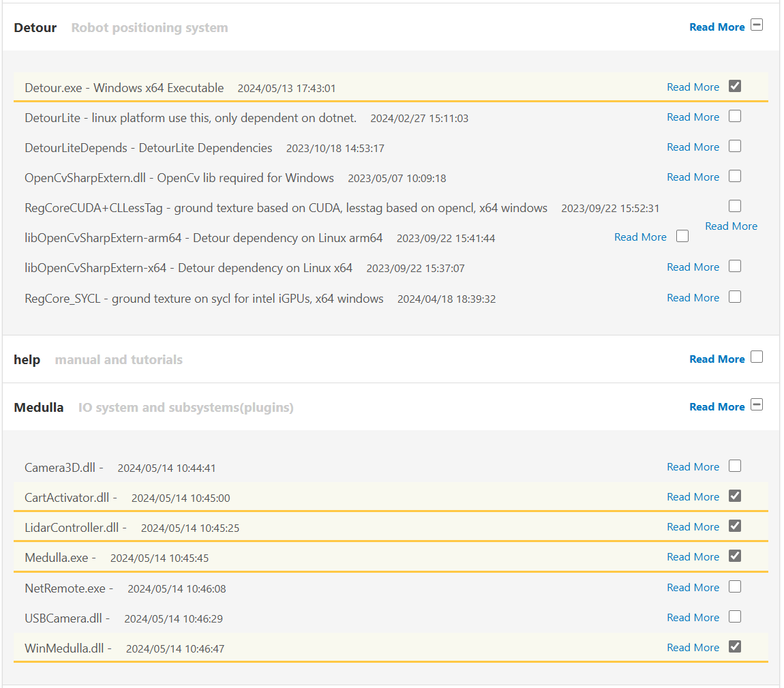Uncheck the CartActivator.dll checkbox
This screenshot has width=784, height=688.
click(x=734, y=496)
